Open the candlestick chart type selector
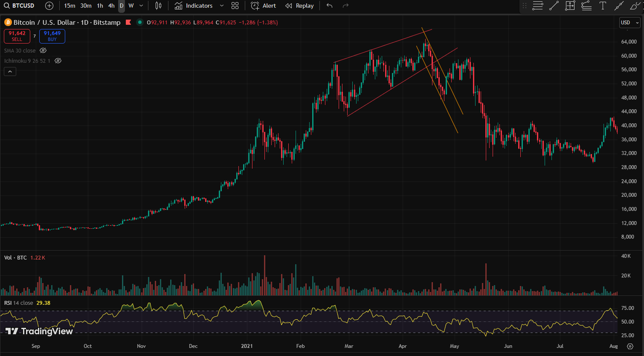644x356 pixels. click(158, 6)
